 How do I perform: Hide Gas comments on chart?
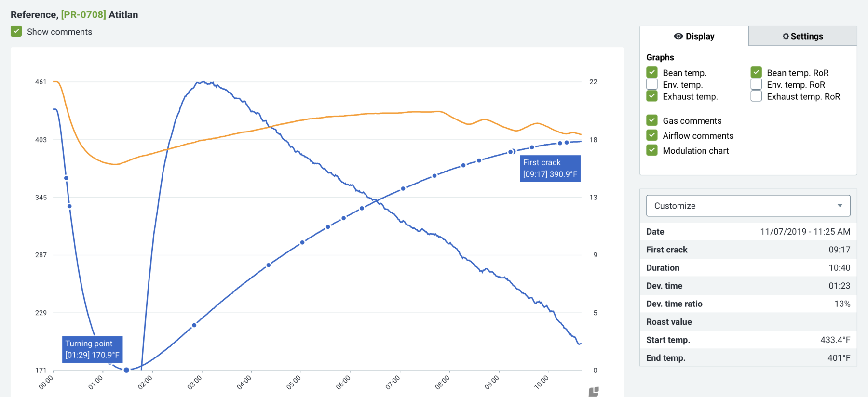click(x=652, y=120)
